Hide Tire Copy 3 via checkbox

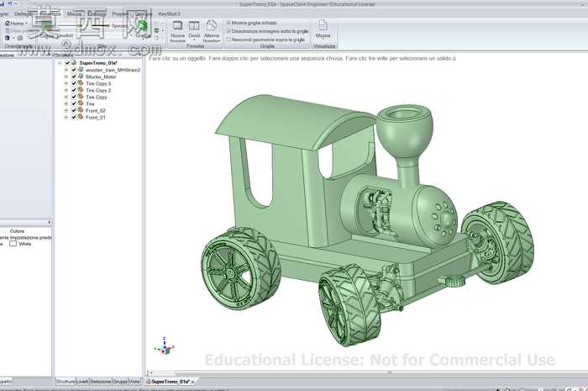(74, 84)
